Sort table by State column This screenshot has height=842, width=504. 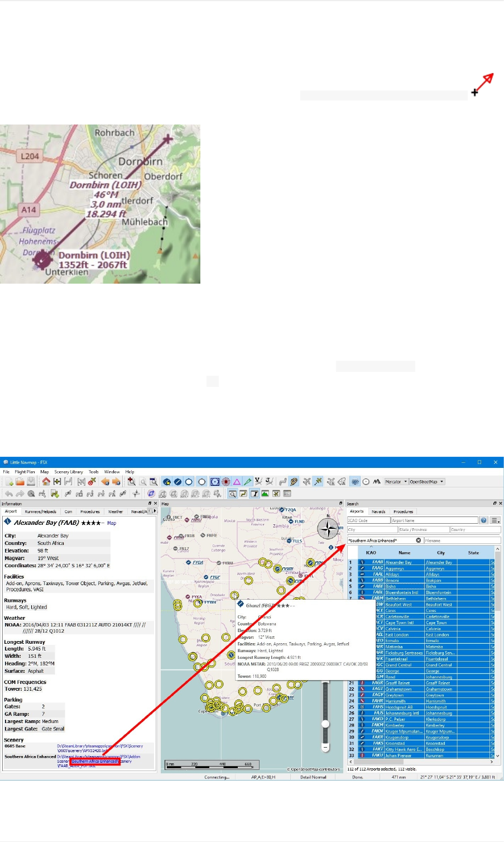(x=473, y=553)
